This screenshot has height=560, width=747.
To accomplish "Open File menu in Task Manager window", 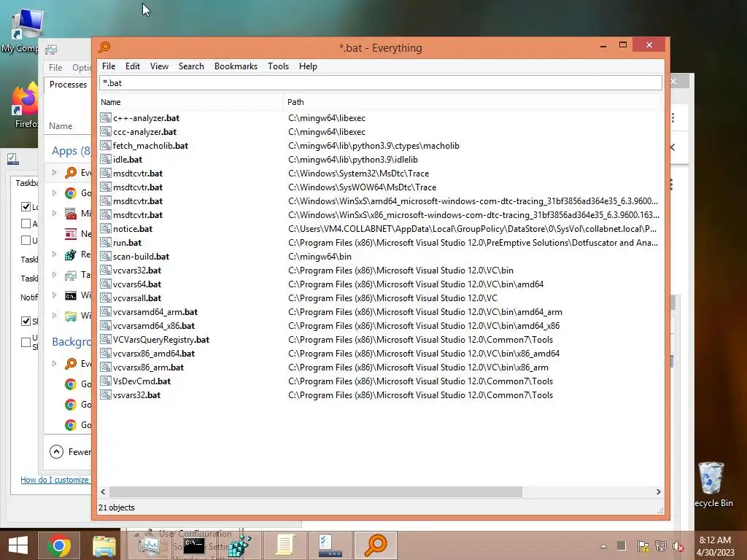I will pyautogui.click(x=55, y=68).
